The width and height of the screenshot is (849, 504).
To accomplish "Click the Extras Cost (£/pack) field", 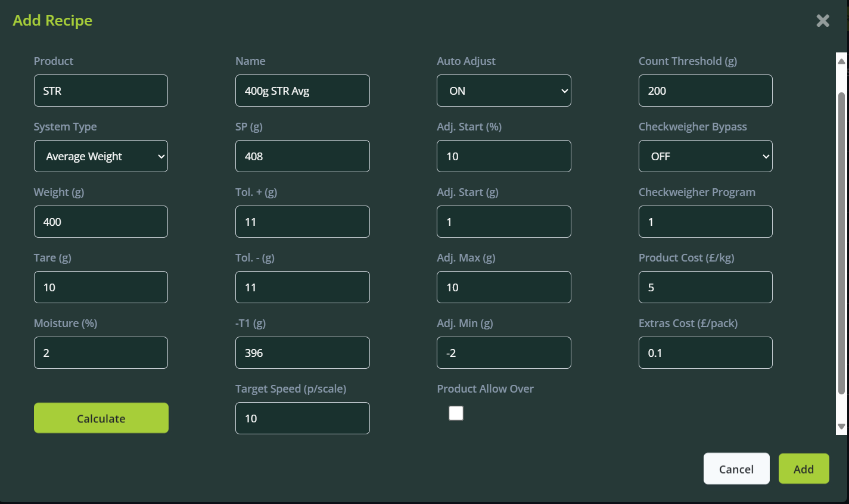I will (x=705, y=353).
